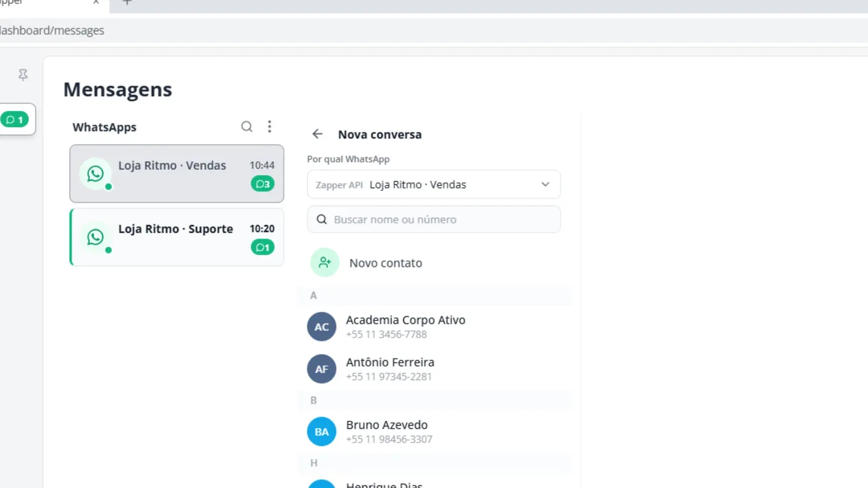This screenshot has width=868, height=488.
Task: Click the 10:44 timestamp on Vendas
Action: [262, 165]
